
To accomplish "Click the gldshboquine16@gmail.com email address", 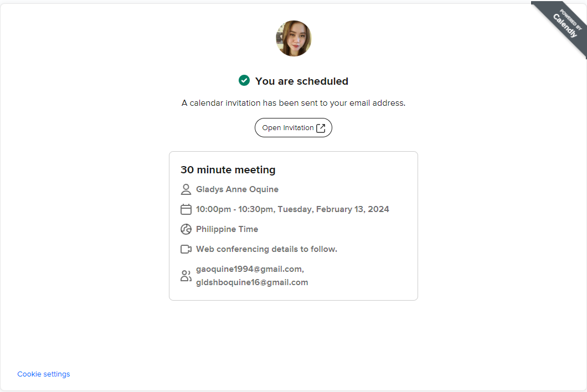I will point(252,282).
